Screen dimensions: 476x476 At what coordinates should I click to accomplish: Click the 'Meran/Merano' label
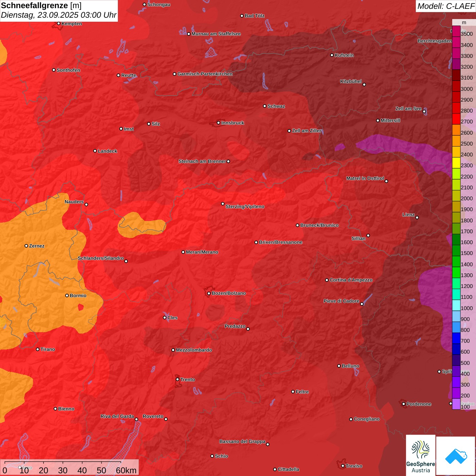click(x=202, y=252)
